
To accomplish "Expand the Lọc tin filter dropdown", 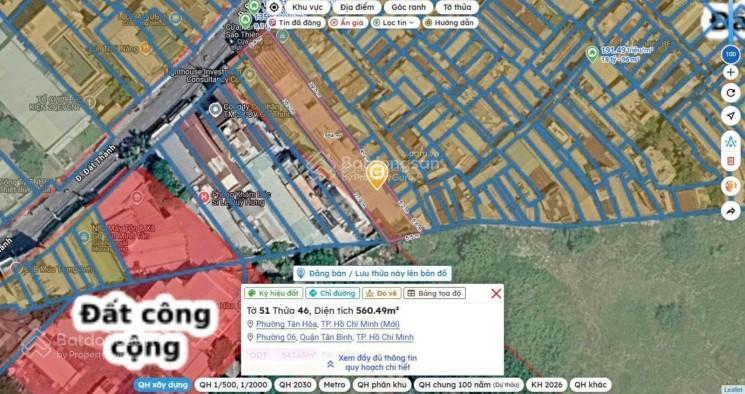I will pos(394,22).
